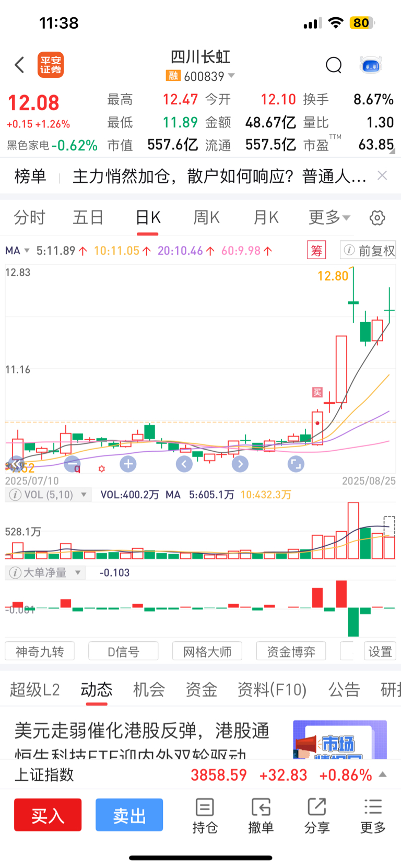This screenshot has width=401, height=868.
Task: Switch to the 资金 tab
Action: [201, 689]
